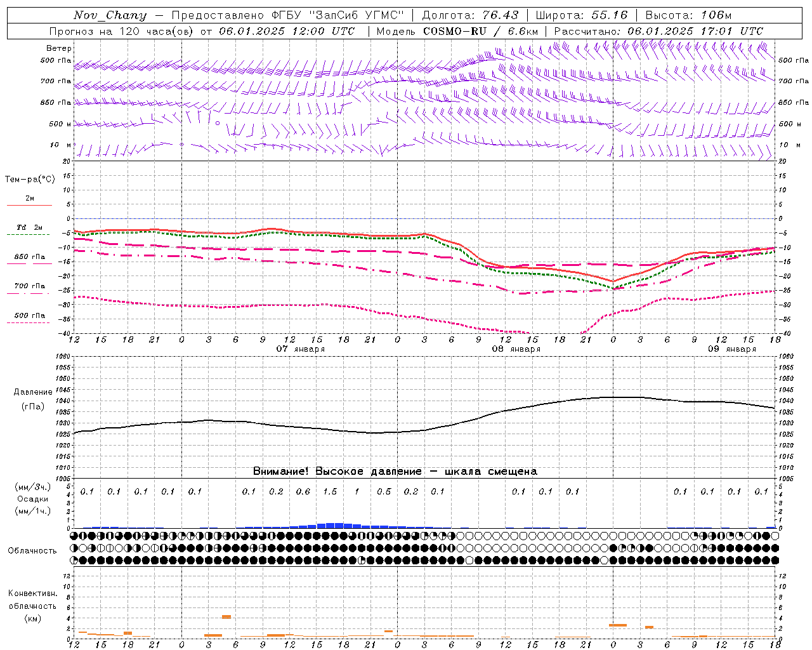The image size is (812, 650).
Task: Click the Конвективн. label
Action: [x=32, y=594]
